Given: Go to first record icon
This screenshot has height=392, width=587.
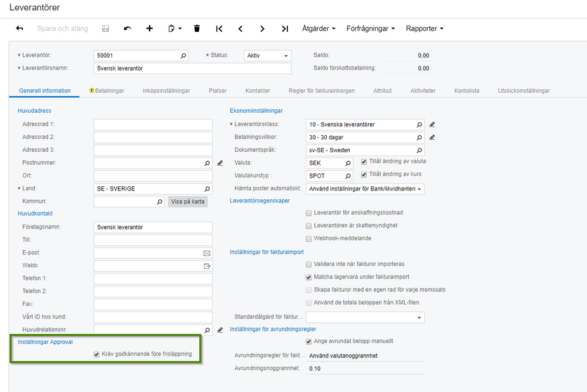Looking at the screenshot, I should 219,28.
